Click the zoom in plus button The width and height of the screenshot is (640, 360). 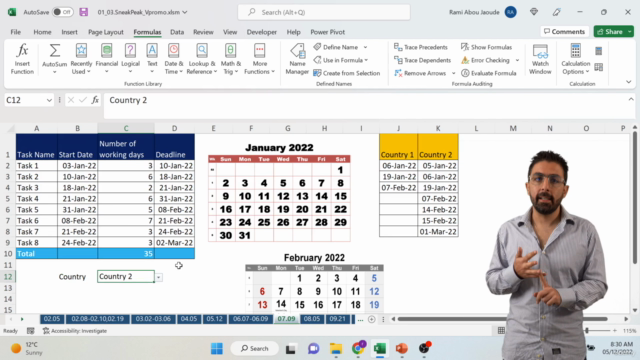click(615, 331)
